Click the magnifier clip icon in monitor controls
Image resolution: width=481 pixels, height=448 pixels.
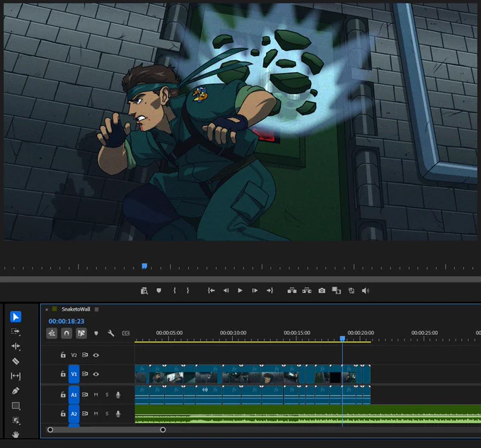coord(144,291)
